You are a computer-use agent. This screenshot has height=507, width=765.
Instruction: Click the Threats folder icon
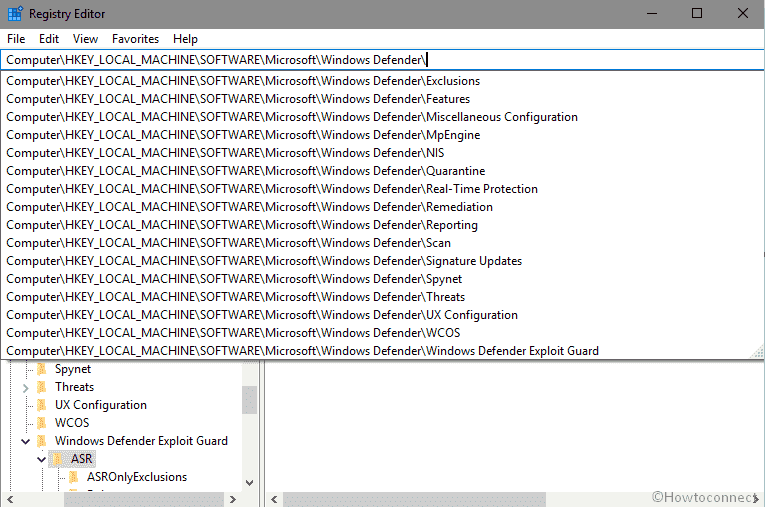pyautogui.click(x=42, y=387)
